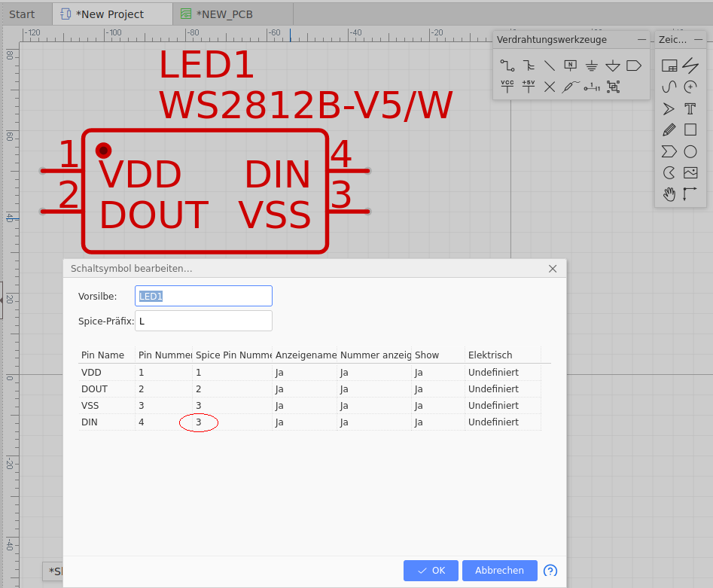Click the WS2812B-V5/W name on schematic

click(306, 105)
